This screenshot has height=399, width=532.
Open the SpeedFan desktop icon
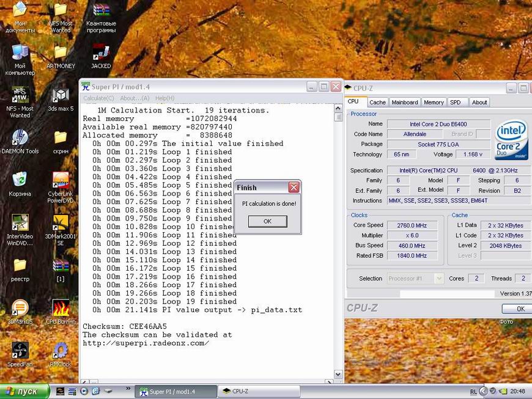pos(20,350)
